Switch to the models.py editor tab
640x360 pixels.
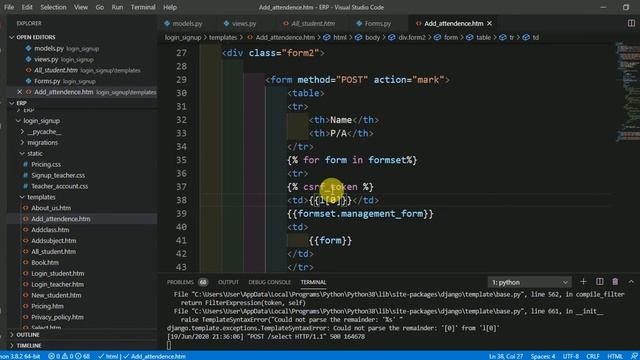tap(187, 24)
